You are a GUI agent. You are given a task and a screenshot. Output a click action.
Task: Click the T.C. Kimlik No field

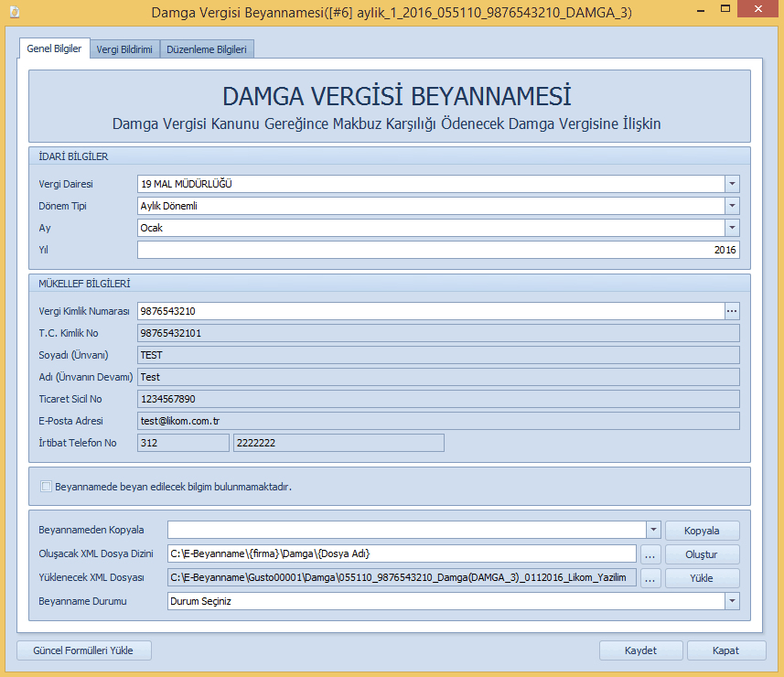(438, 333)
